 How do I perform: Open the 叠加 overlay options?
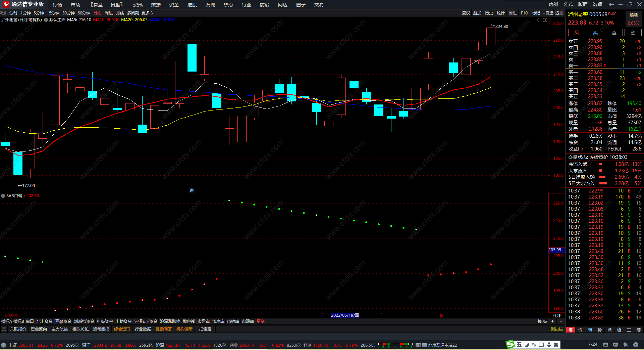tap(477, 13)
